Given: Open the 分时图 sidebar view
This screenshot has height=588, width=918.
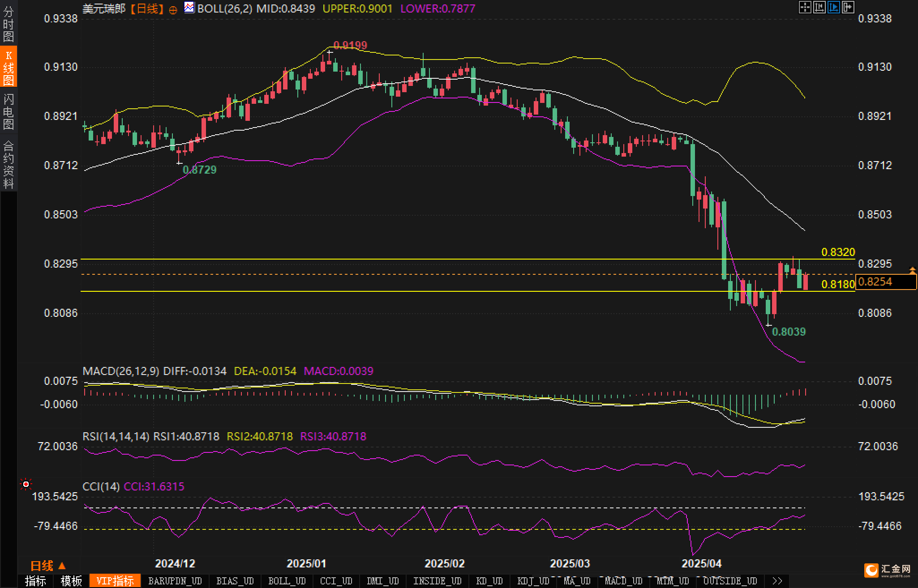Looking at the screenshot, I should click(9, 24).
